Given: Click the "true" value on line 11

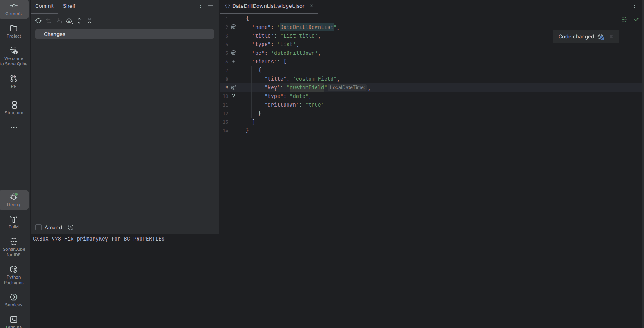Looking at the screenshot, I should pyautogui.click(x=315, y=105).
